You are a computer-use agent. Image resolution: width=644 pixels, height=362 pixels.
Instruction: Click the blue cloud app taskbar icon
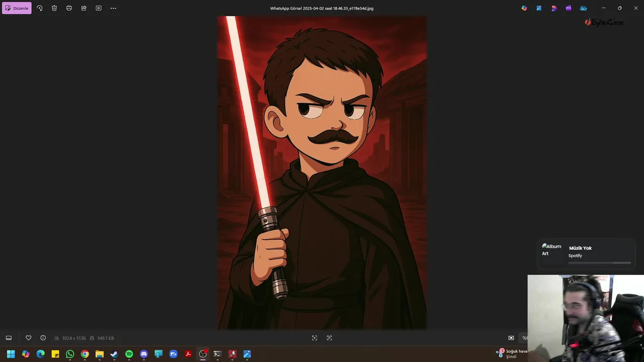pos(174,354)
